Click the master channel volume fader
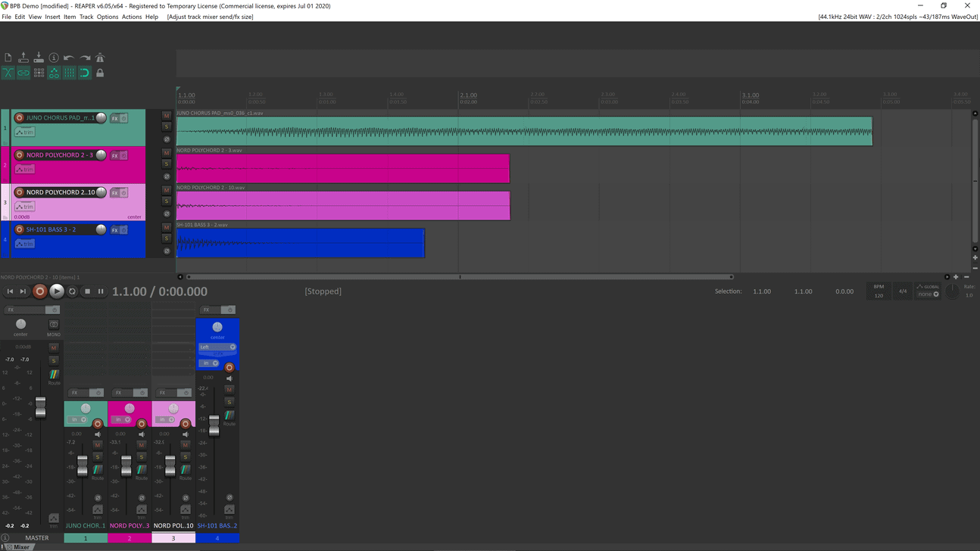Screen dimensions: 980x551 (40, 406)
